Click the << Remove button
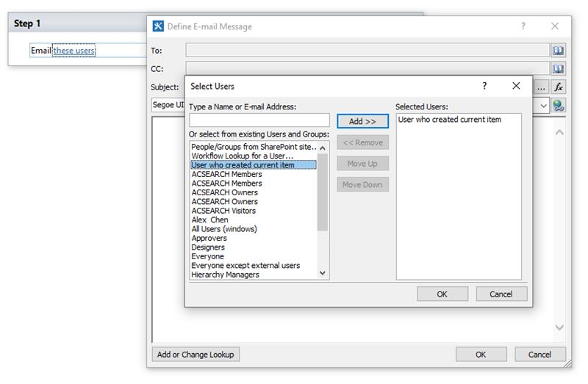588x384 pixels. click(362, 142)
